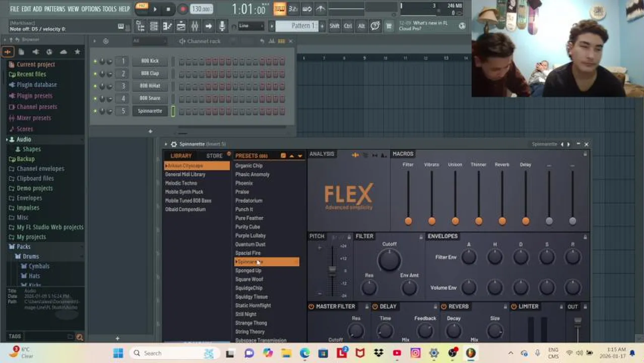Click the browser favorites star icon
Screen dimensions: 644x363
coord(77,51)
